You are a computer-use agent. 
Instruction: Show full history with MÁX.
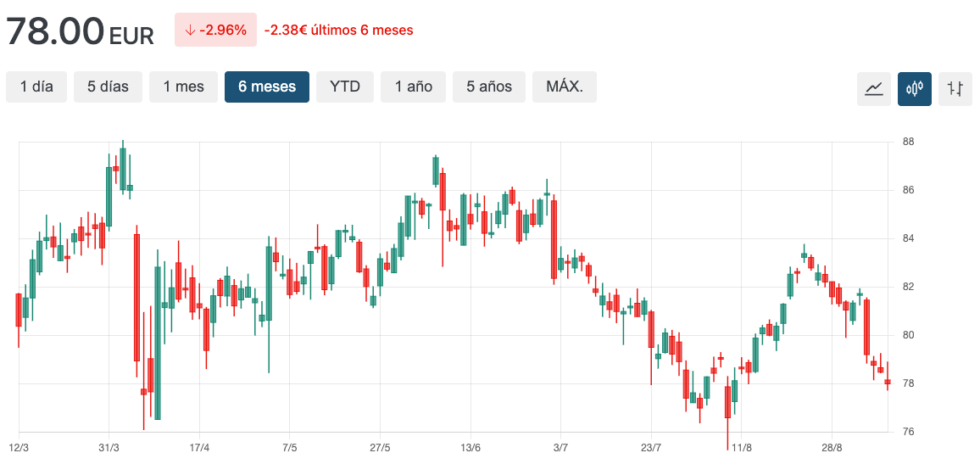click(x=565, y=87)
